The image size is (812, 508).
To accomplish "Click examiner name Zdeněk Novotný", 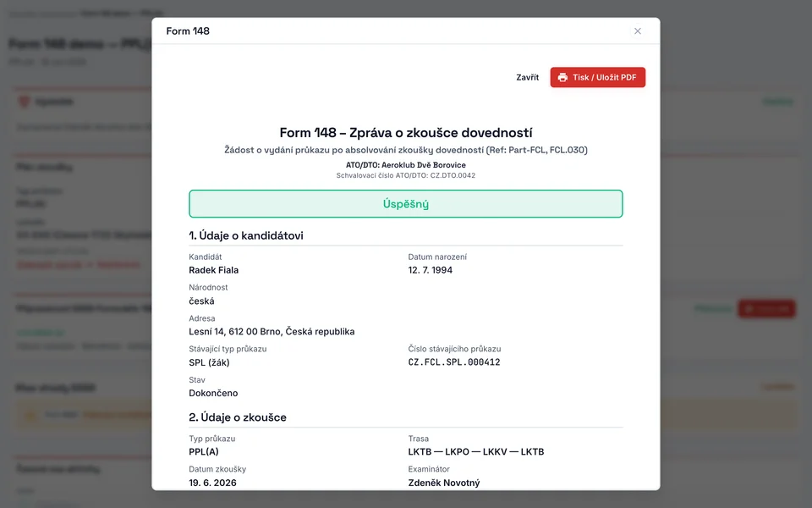I will click(x=444, y=483).
